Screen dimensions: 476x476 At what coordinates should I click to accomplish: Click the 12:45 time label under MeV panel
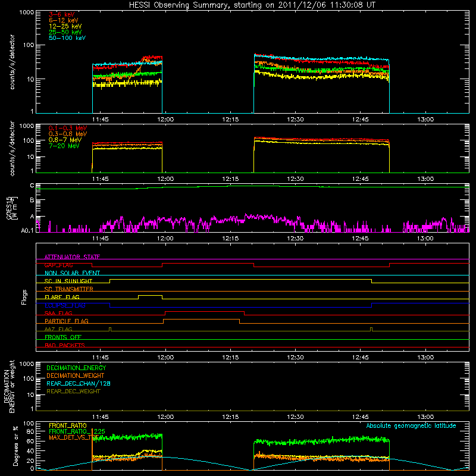[x=361, y=179]
